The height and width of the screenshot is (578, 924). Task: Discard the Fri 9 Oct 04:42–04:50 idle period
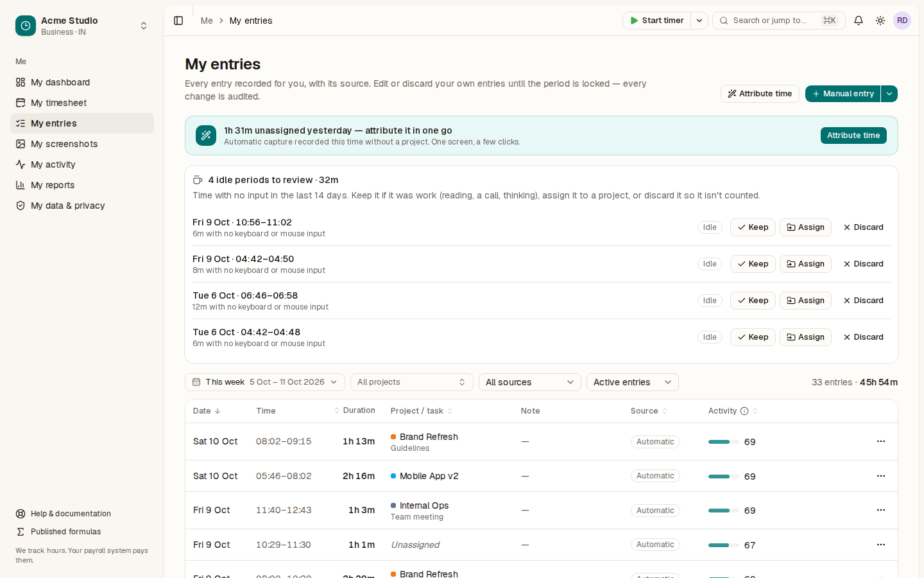coord(863,264)
